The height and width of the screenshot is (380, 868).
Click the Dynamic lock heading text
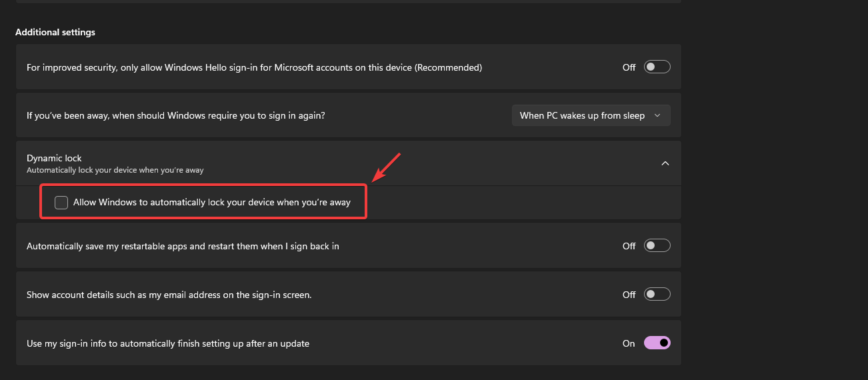[x=54, y=158]
